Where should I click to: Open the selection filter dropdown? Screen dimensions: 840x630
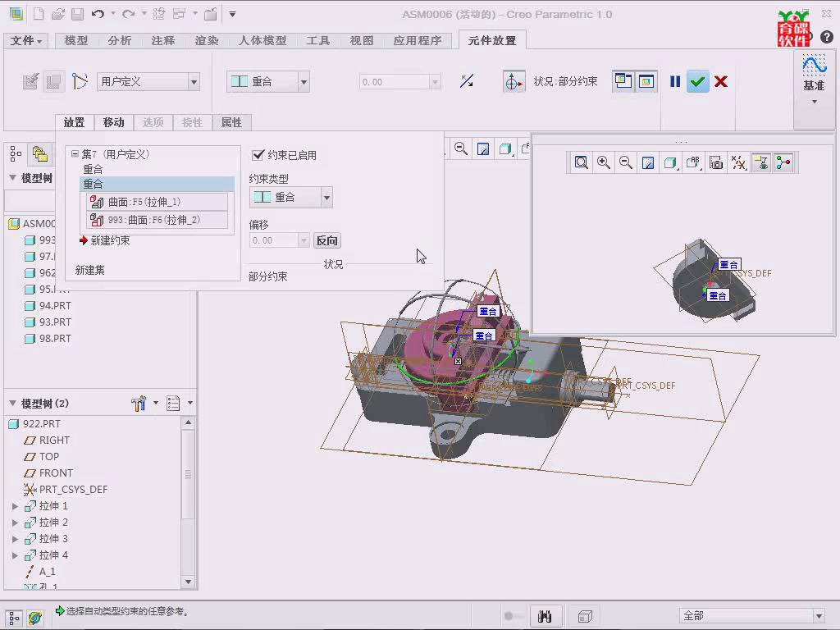click(x=818, y=616)
